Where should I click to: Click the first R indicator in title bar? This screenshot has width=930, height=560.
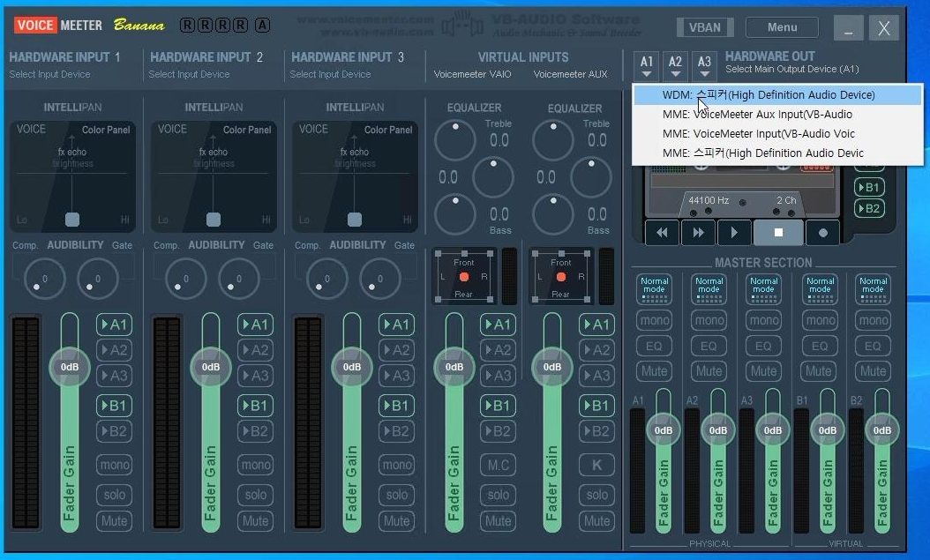point(187,25)
